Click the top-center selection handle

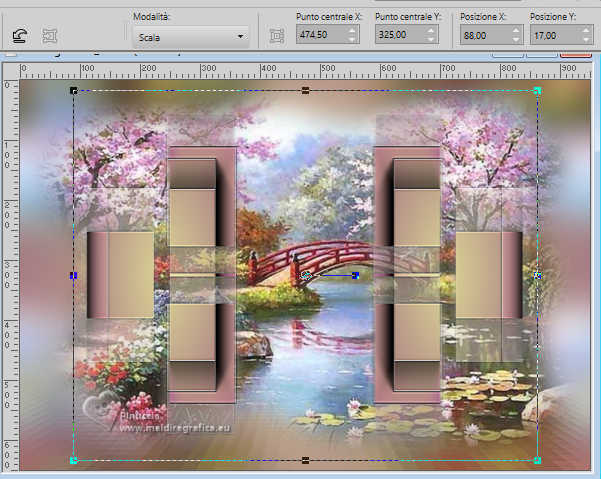pyautogui.click(x=305, y=91)
